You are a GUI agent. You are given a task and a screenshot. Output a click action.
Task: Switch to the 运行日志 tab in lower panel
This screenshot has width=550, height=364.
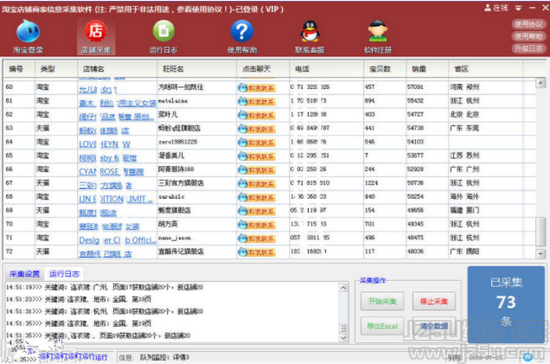(64, 274)
